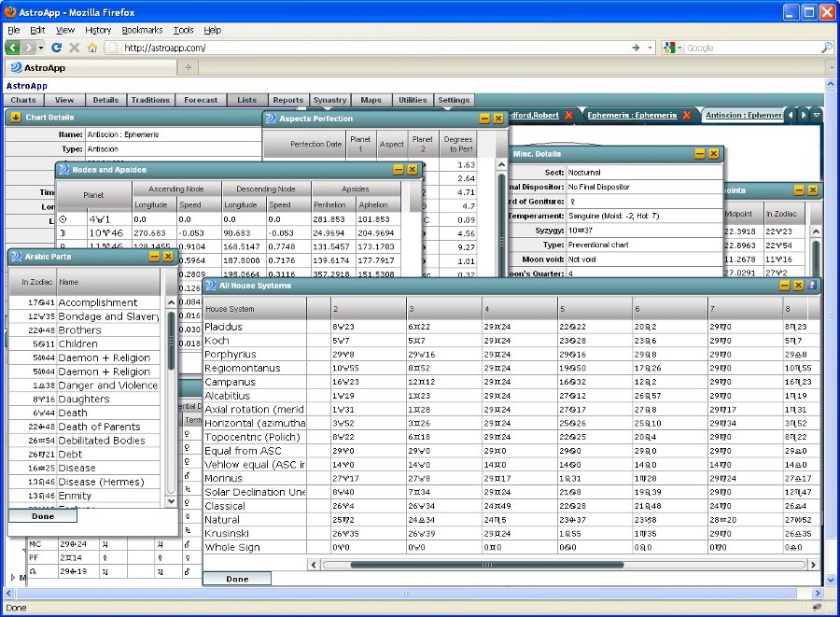
Task: Close the Nodes and Apsides panel
Action: pos(412,170)
